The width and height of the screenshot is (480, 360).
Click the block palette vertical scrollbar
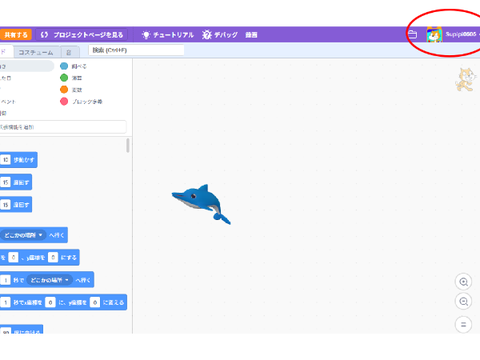128,146
